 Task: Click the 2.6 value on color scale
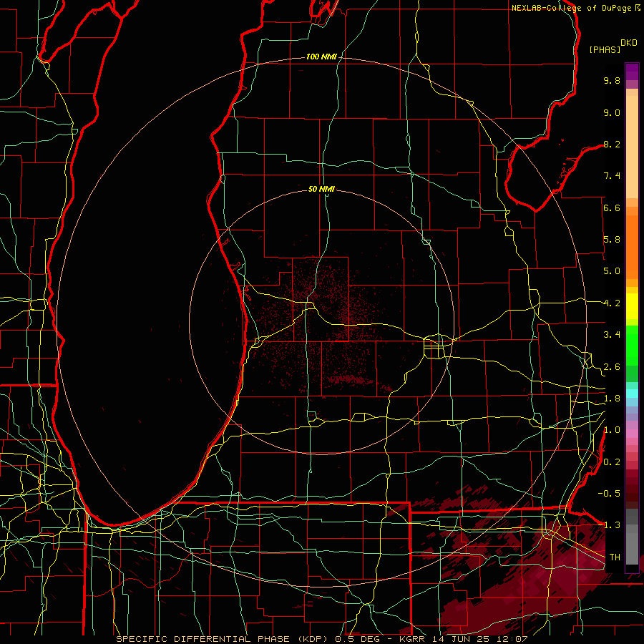(x=612, y=367)
